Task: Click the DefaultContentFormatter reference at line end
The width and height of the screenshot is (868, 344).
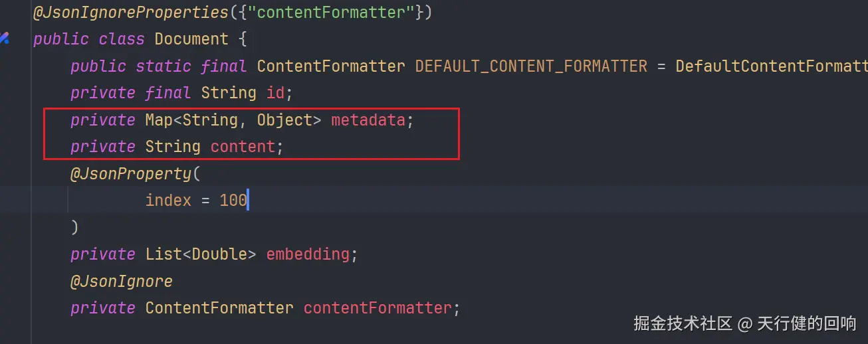Action: point(772,66)
